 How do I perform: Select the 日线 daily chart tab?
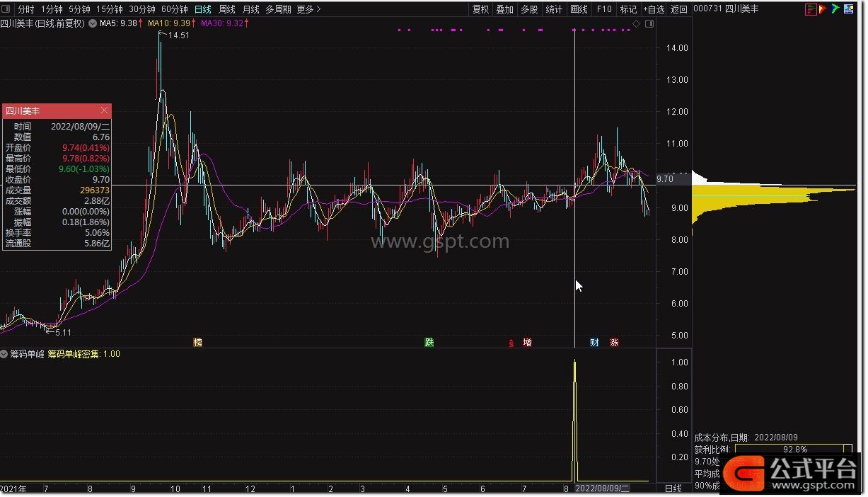click(x=203, y=9)
